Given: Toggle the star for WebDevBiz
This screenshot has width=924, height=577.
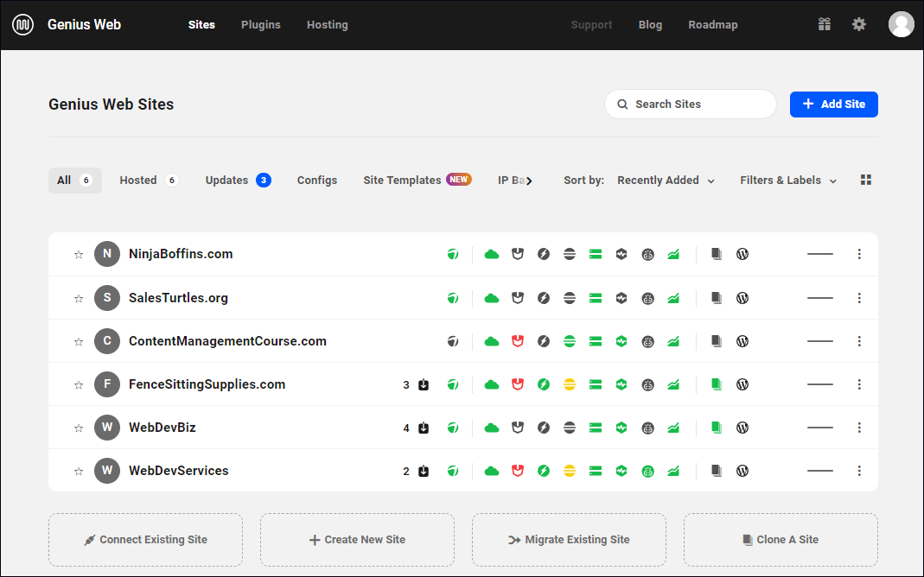Looking at the screenshot, I should point(79,428).
